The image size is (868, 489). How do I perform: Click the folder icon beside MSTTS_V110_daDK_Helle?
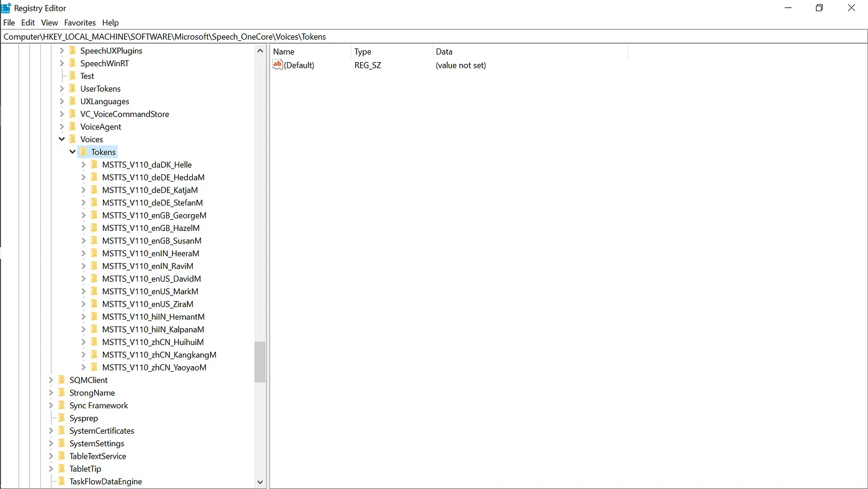pyautogui.click(x=94, y=165)
